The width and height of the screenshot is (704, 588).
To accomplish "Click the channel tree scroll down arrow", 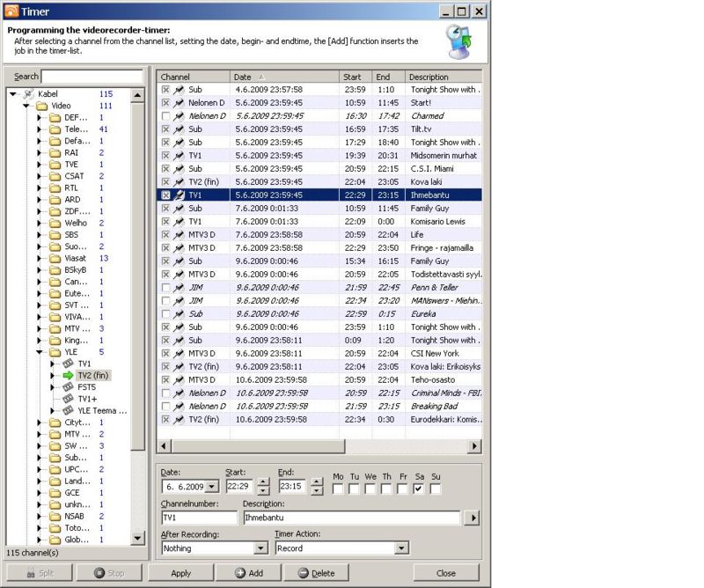I will point(138,538).
